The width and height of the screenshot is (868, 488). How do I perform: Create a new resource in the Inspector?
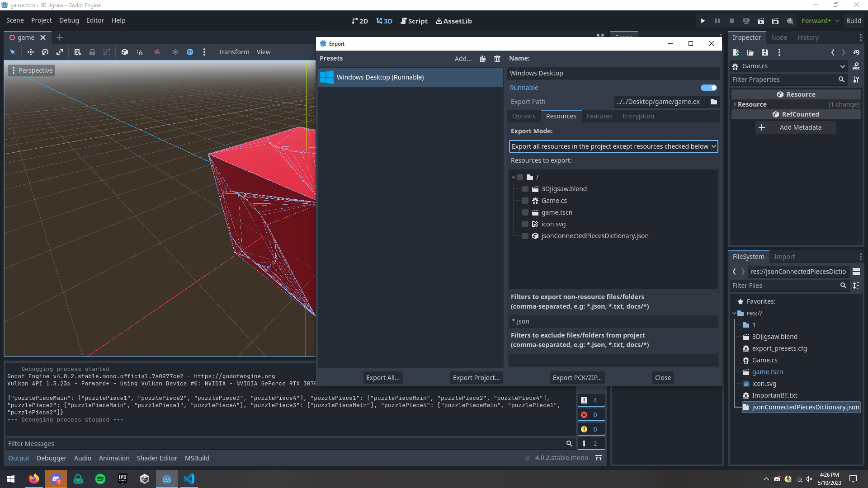pyautogui.click(x=736, y=52)
